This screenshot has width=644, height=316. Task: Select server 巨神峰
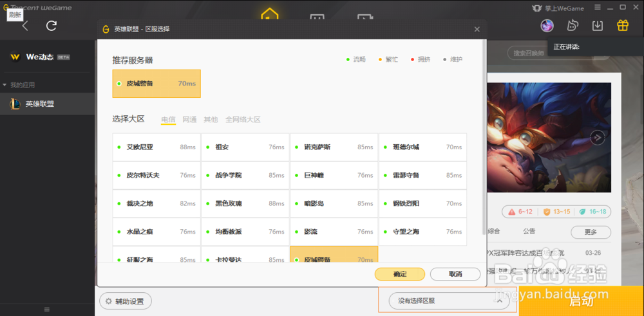334,175
